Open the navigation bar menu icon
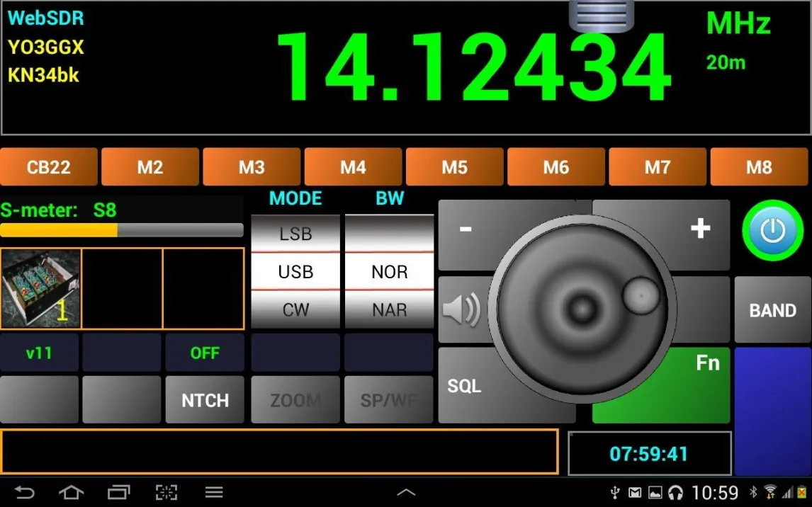The width and height of the screenshot is (812, 507). click(214, 492)
